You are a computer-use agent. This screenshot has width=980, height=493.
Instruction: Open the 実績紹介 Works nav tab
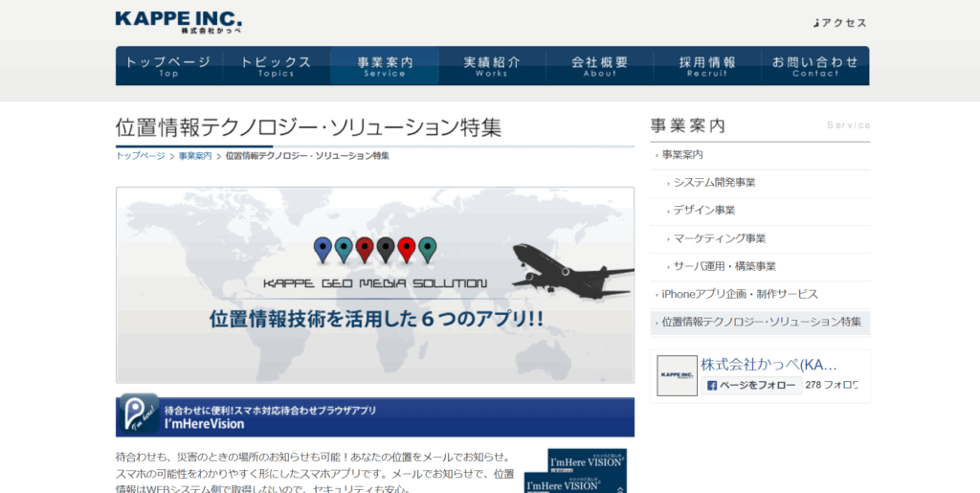(x=492, y=66)
